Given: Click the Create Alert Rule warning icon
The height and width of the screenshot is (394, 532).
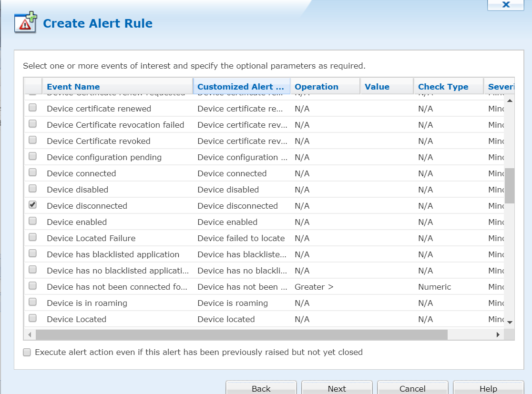Looking at the screenshot, I should pyautogui.click(x=25, y=23).
